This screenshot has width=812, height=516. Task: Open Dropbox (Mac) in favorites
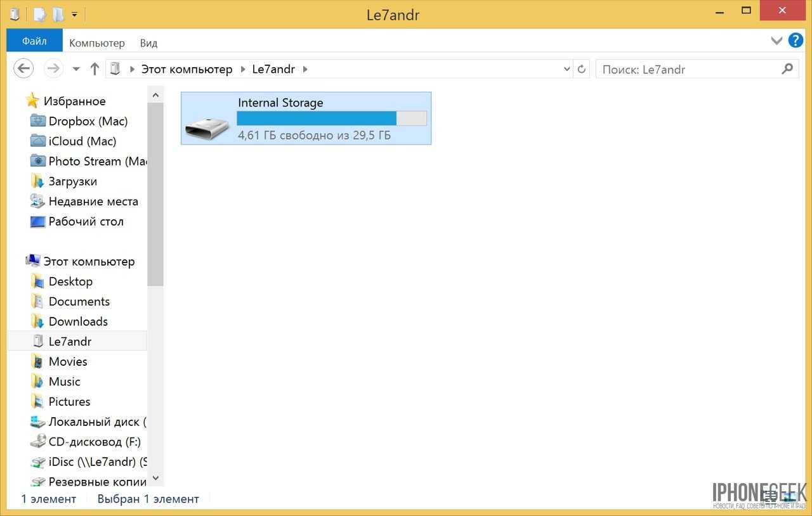88,121
